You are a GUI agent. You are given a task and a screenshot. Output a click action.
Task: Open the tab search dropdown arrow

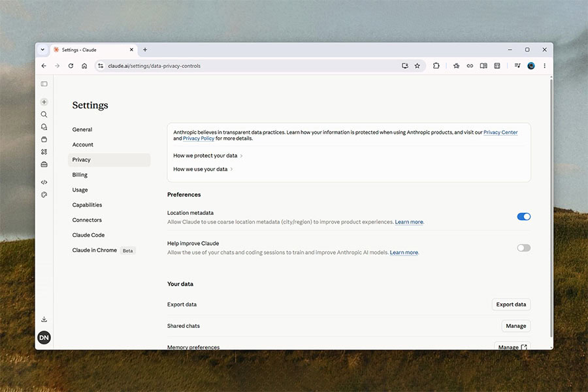coord(42,50)
